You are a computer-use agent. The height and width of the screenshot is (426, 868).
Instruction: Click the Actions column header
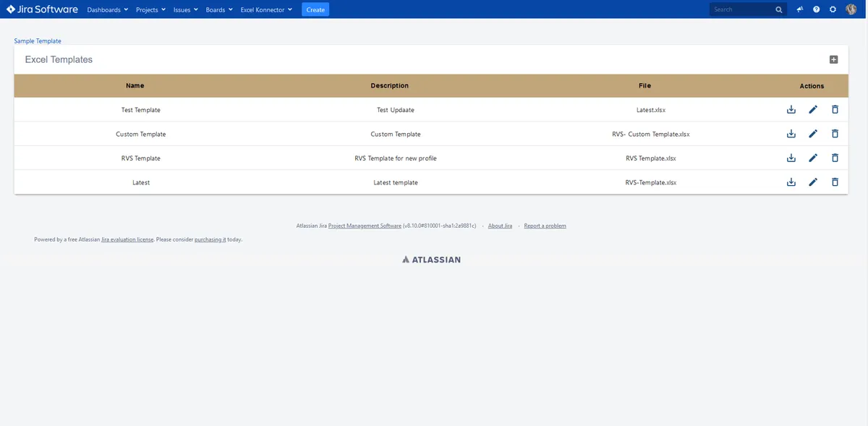click(812, 86)
